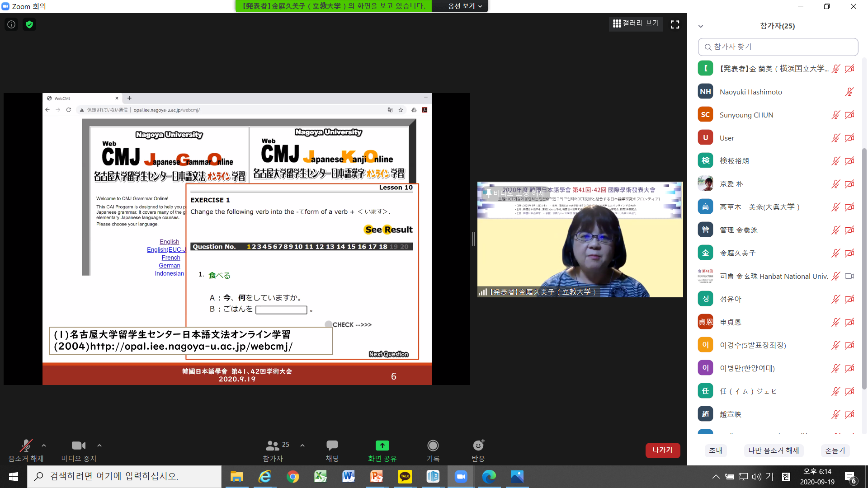Expand audio options arrow beside microphone

coord(44,446)
